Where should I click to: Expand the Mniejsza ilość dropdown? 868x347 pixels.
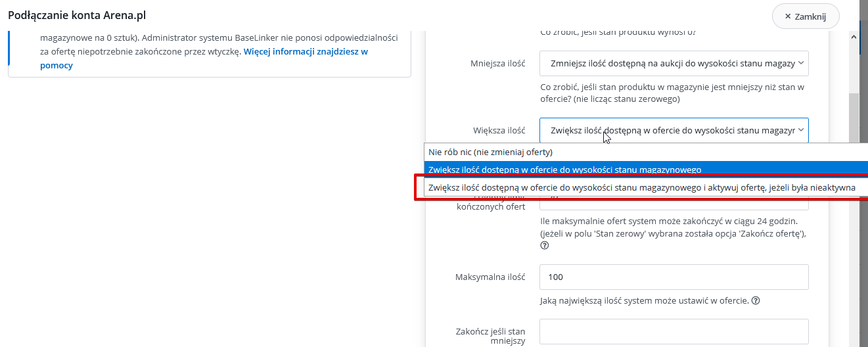(674, 64)
